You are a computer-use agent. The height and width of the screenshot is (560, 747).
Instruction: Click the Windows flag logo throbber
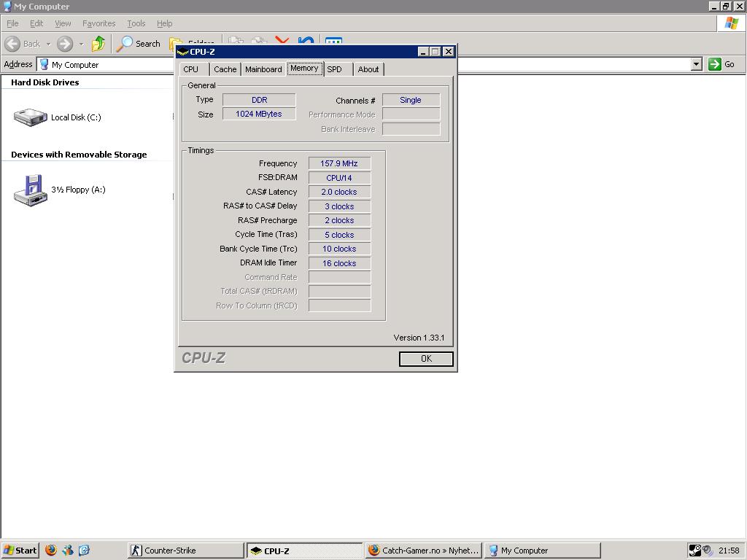pyautogui.click(x=731, y=23)
